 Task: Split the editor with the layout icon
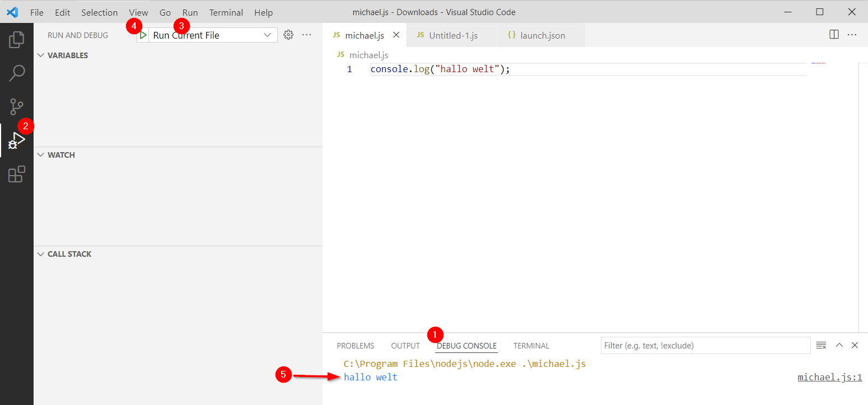834,34
